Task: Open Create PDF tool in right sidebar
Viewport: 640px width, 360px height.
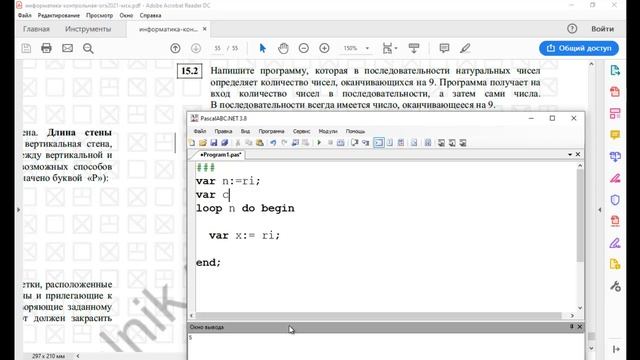Action: coord(615,92)
